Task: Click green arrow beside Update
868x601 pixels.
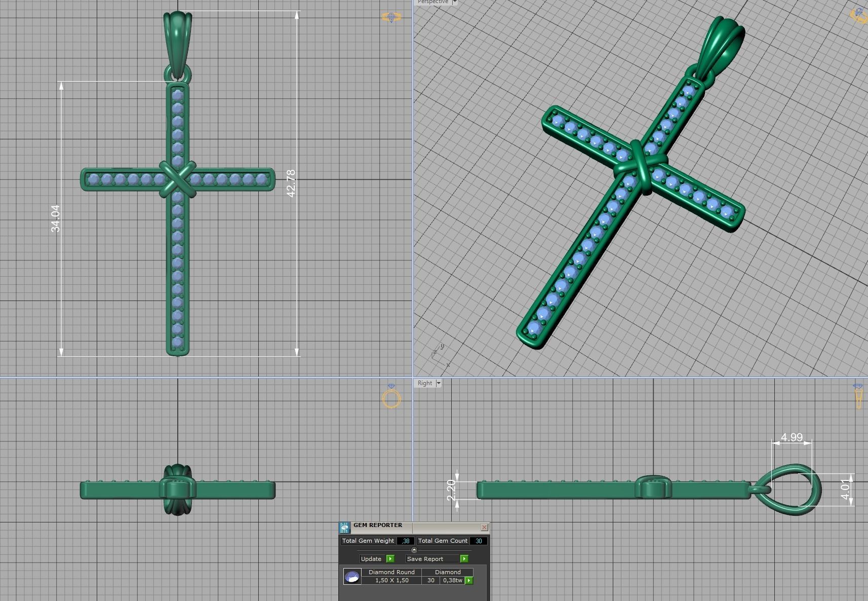Action: click(x=390, y=558)
